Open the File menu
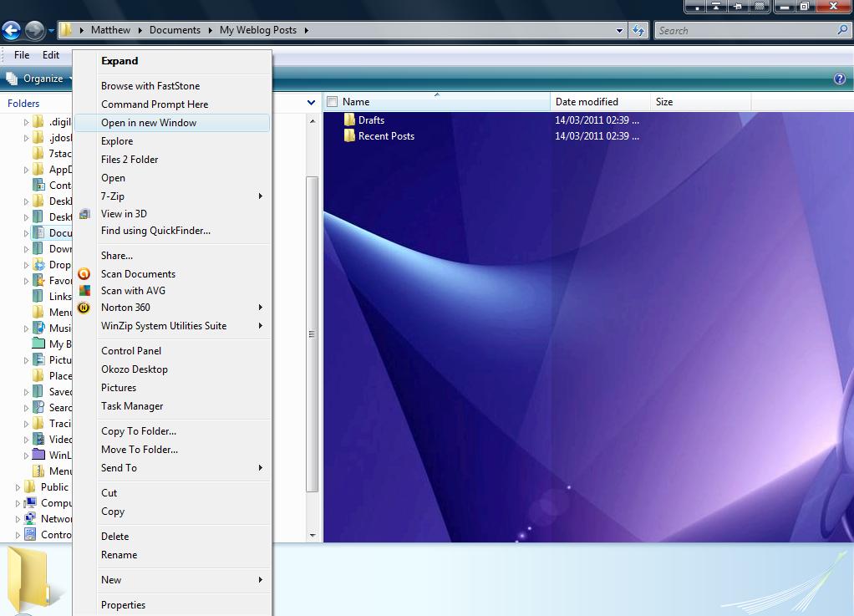Viewport: 854px width, 616px height. coord(20,54)
